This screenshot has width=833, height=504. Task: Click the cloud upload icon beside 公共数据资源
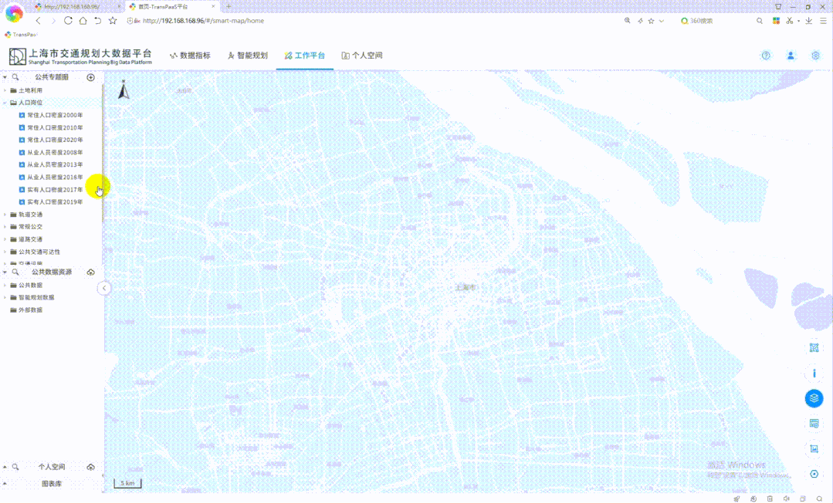(x=90, y=272)
